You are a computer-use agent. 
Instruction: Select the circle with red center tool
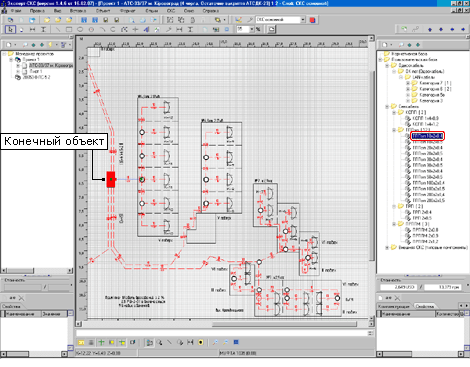click(91, 29)
